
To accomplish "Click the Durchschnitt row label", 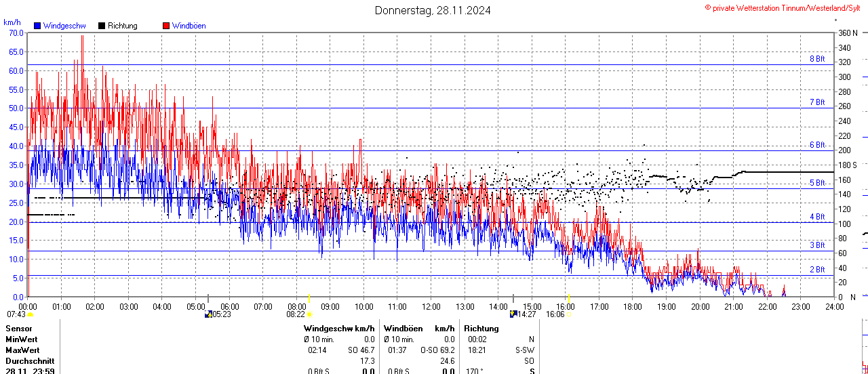I will point(30,361).
